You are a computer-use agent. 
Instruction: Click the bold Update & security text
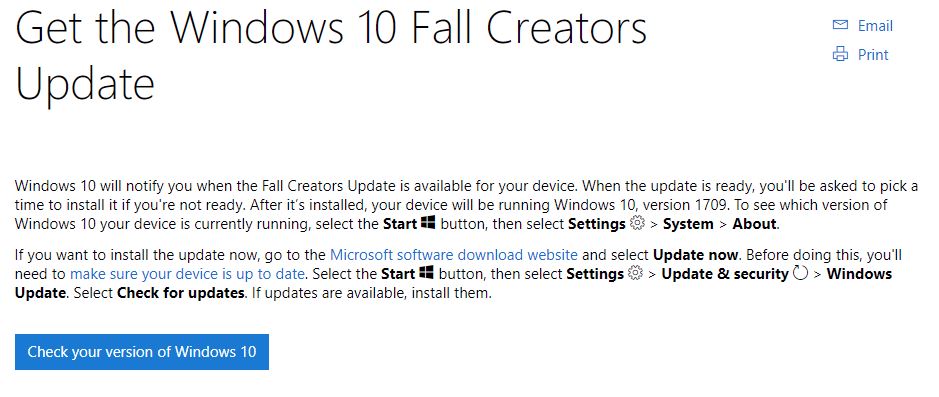tap(725, 274)
